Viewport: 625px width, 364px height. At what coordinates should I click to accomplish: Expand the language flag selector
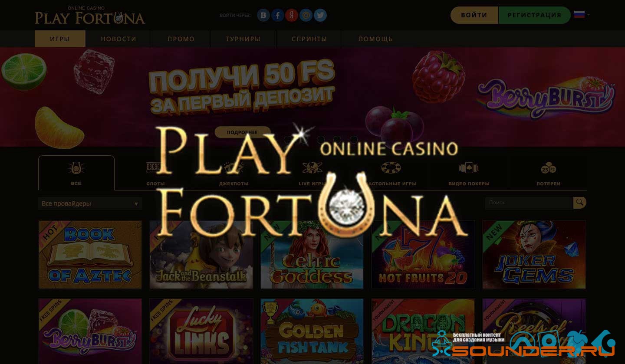pos(582,15)
